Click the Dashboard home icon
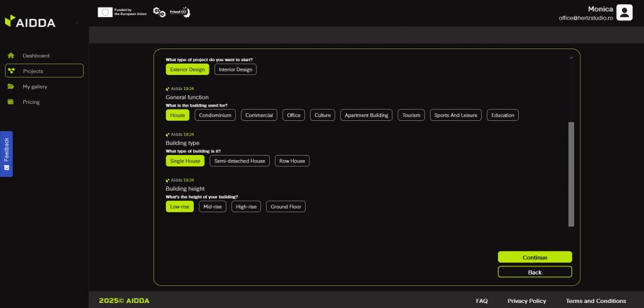This screenshot has width=644, height=308. click(11, 55)
